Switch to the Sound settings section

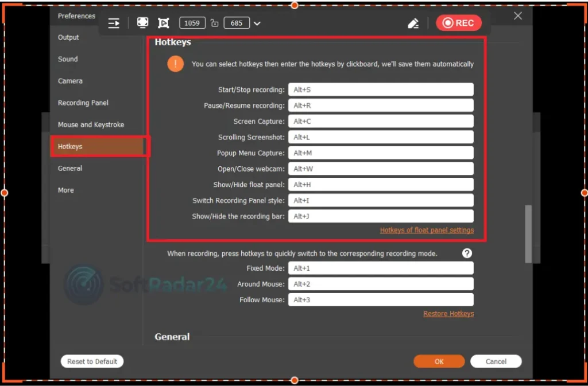tap(67, 59)
